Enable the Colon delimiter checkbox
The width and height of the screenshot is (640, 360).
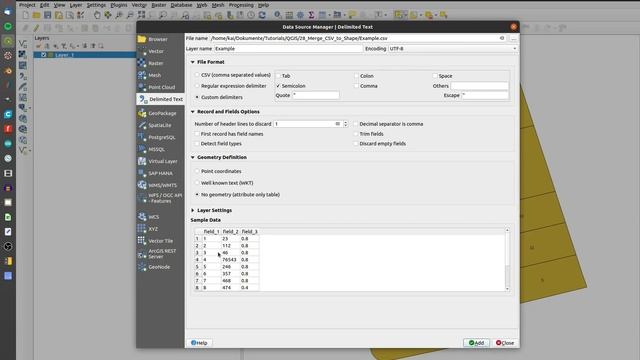(357, 76)
